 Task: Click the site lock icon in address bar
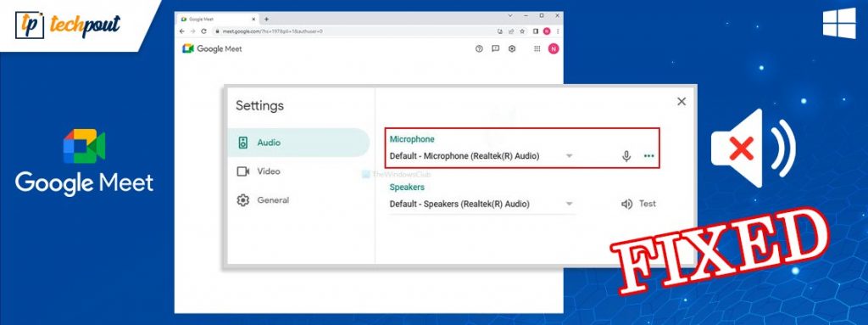coord(218,31)
